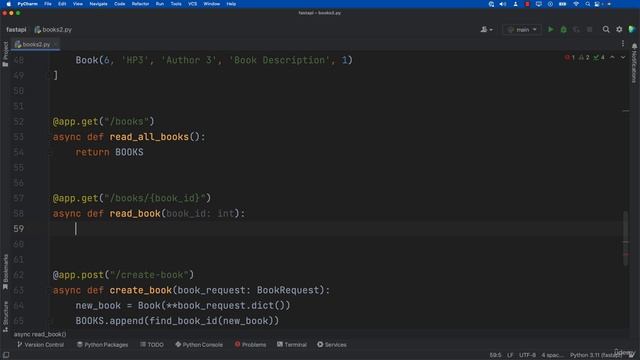Image resolution: width=640 pixels, height=360 pixels.
Task: Go to previous highlighted error arrow
Action: tap(612, 58)
